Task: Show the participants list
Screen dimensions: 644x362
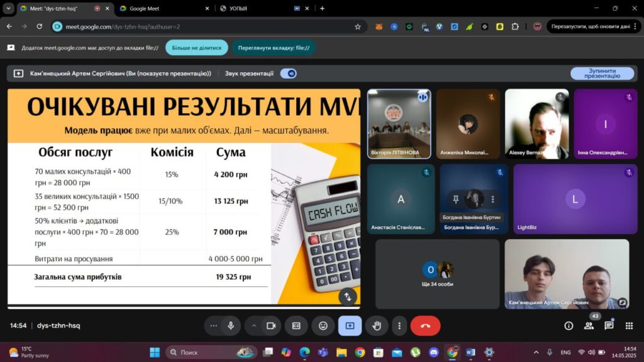Action: (x=589, y=325)
